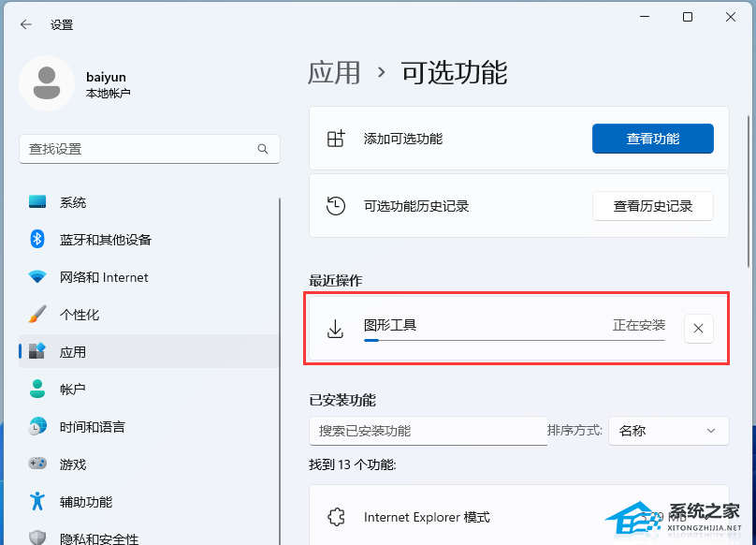Image resolution: width=756 pixels, height=545 pixels.
Task: Expand the sort by name dropdown
Action: [x=668, y=431]
